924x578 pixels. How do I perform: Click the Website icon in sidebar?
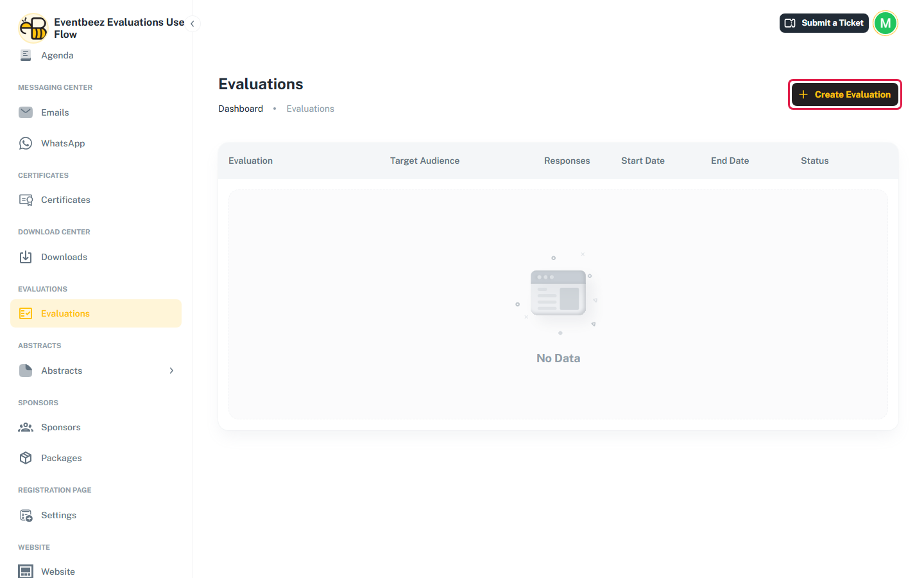pos(26,572)
